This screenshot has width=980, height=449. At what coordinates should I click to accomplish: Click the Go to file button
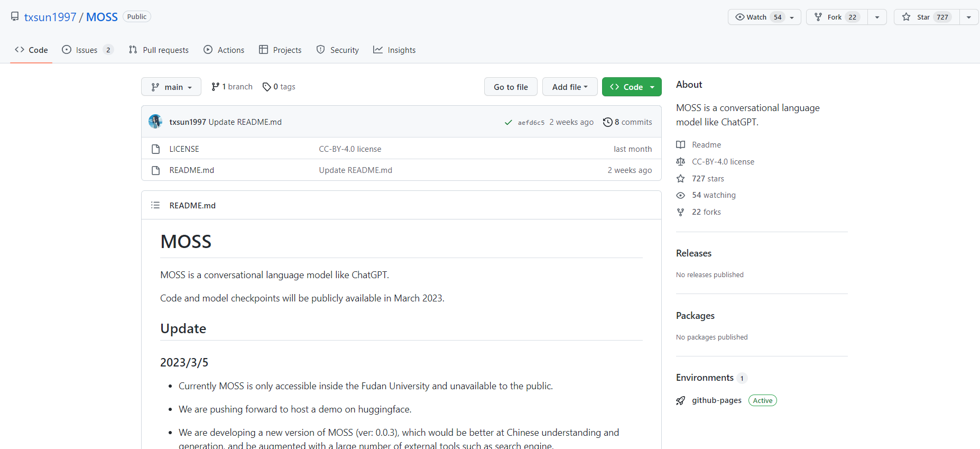point(511,87)
